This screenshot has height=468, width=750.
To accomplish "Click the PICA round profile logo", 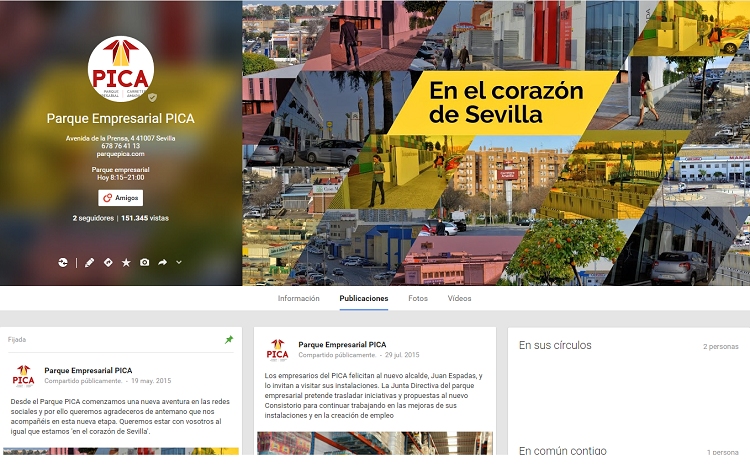I will [121, 69].
